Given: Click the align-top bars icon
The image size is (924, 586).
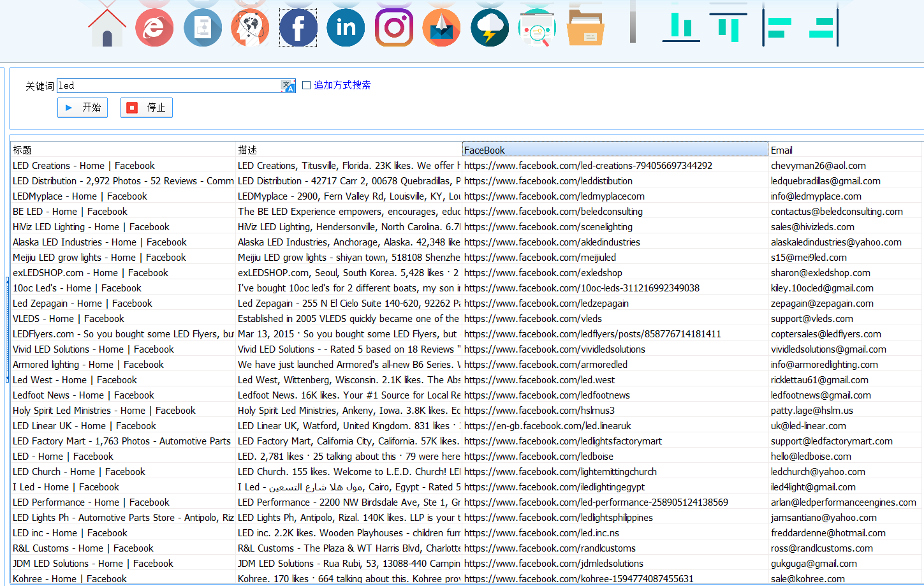Looking at the screenshot, I should point(728,27).
